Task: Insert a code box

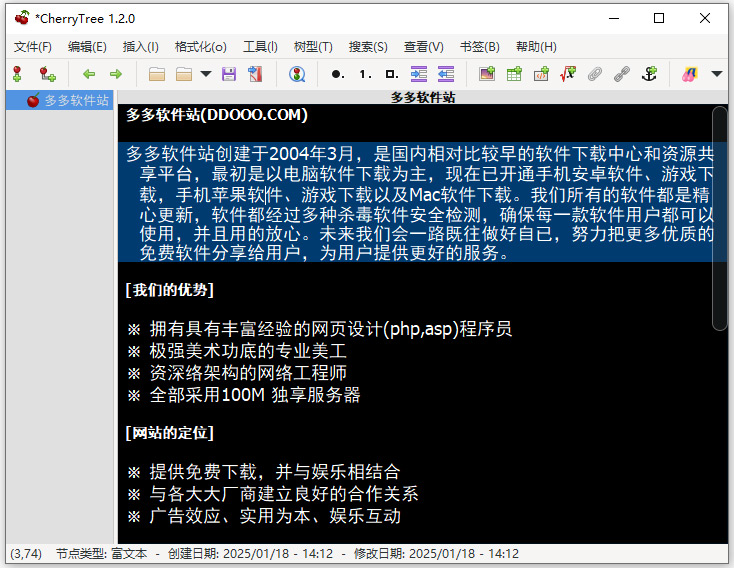Action: (x=541, y=74)
